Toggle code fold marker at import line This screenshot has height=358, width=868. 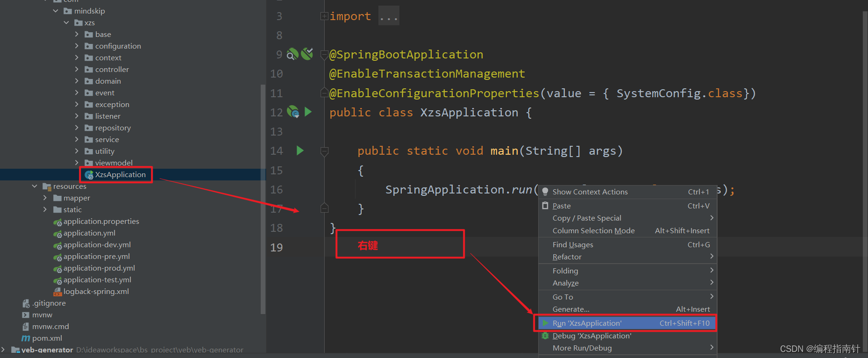click(x=324, y=16)
